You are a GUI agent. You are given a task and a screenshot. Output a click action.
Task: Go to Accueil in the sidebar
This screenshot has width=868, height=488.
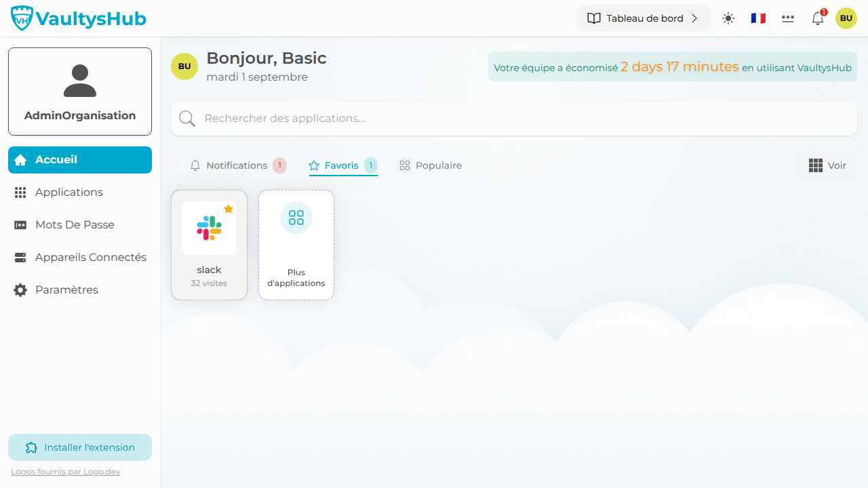pyautogui.click(x=80, y=160)
